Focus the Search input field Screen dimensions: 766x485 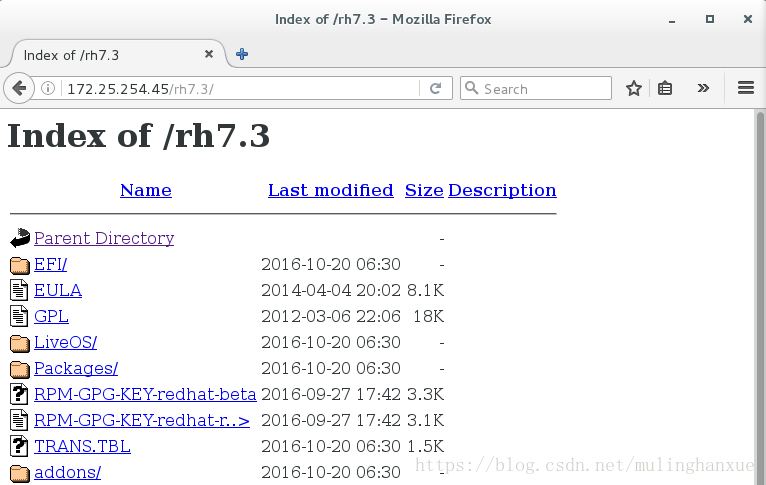tap(536, 88)
